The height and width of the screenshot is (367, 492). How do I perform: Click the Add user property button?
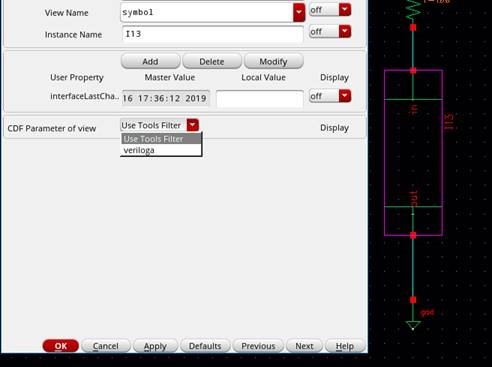tap(150, 61)
